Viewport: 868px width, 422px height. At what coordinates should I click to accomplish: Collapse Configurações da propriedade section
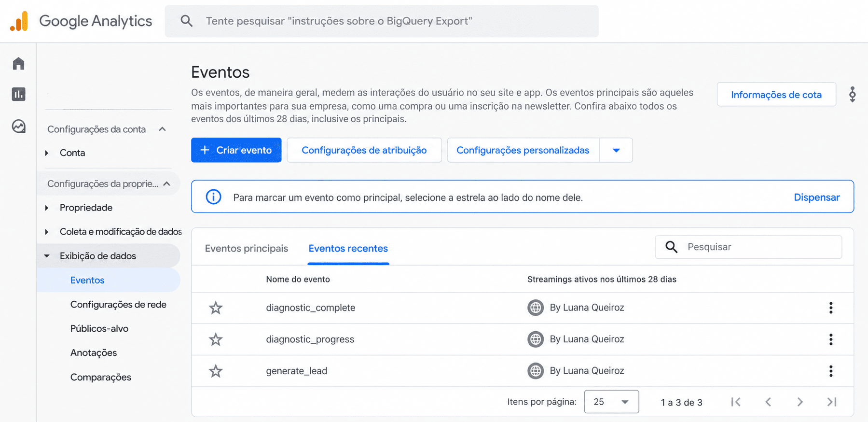click(167, 184)
